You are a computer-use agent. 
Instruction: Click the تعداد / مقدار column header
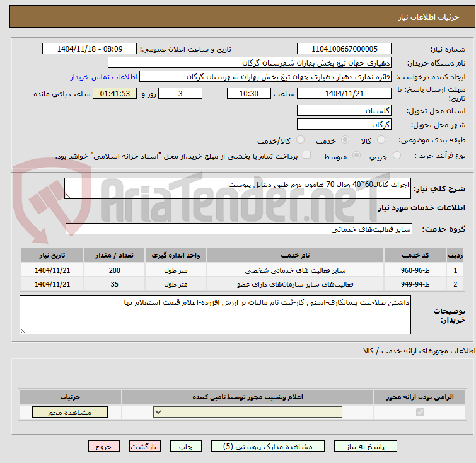pyautogui.click(x=115, y=255)
